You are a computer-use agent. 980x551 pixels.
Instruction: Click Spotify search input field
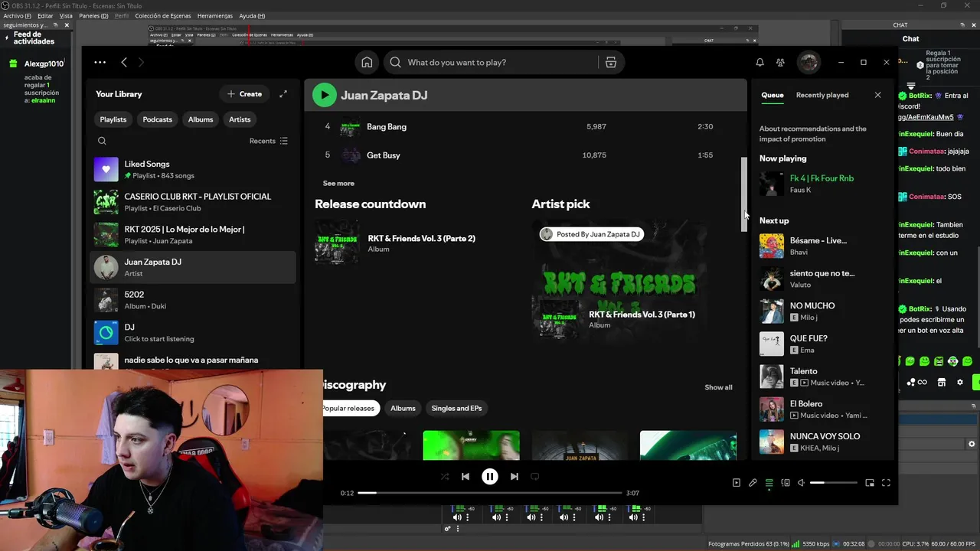point(501,63)
